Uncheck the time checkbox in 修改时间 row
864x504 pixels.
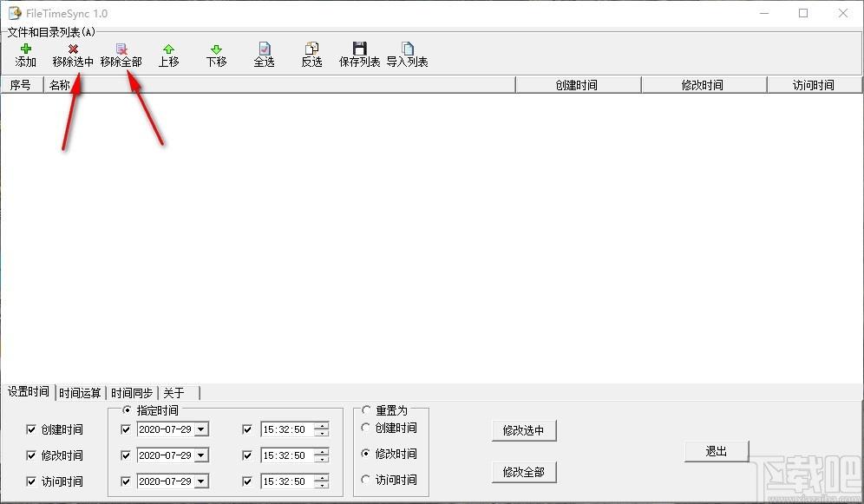(x=247, y=455)
